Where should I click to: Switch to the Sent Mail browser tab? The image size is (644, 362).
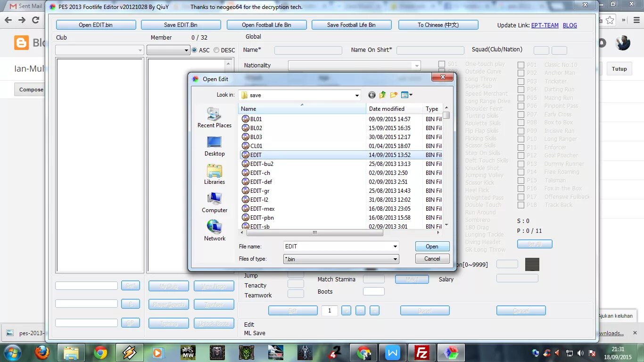26,6
